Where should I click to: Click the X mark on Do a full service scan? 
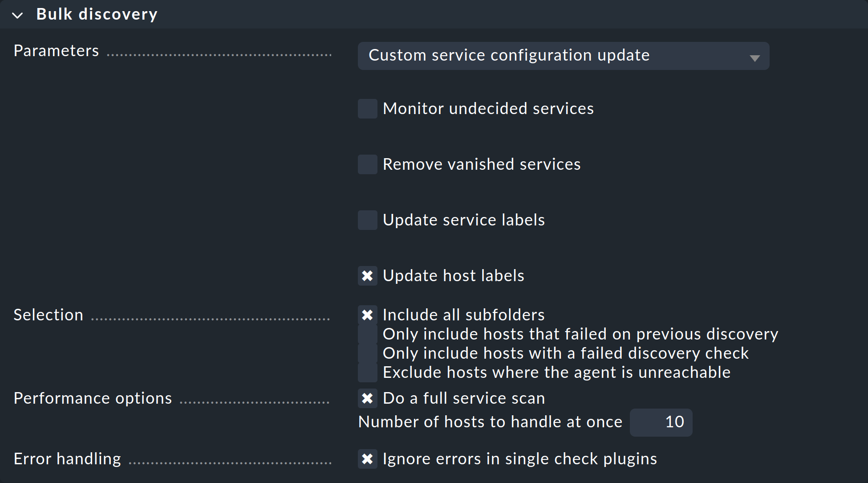367,398
